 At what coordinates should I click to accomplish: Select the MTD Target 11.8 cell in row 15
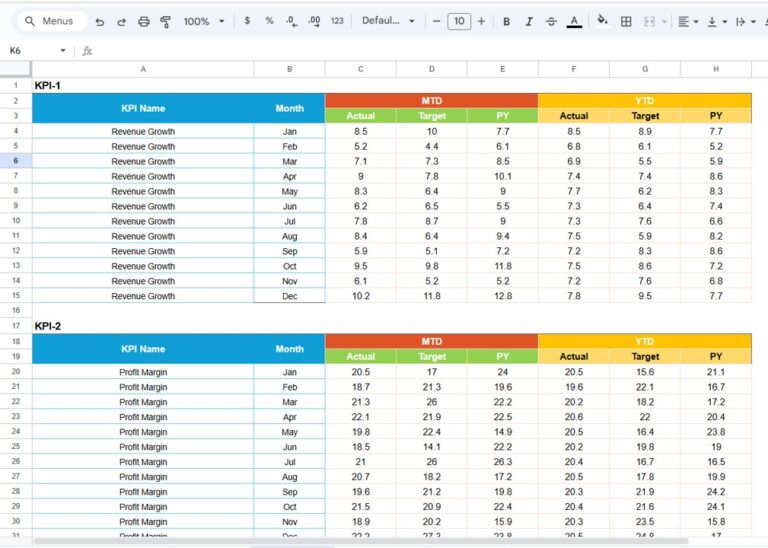[432, 296]
